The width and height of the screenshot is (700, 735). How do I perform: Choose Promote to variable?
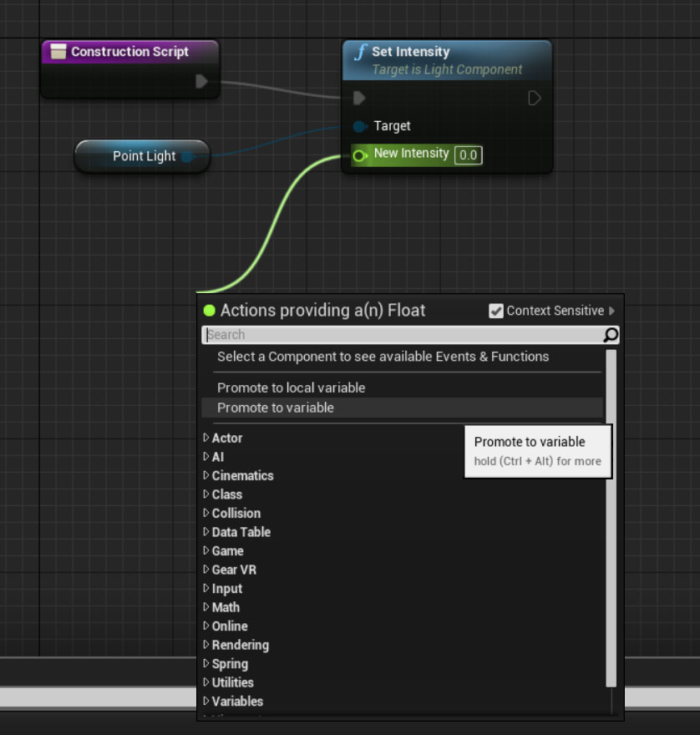point(403,408)
